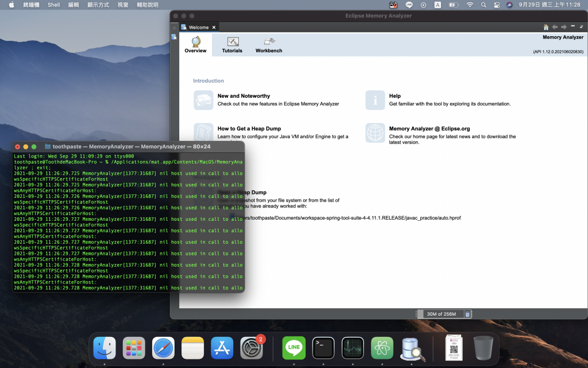The height and width of the screenshot is (368, 588).
Task: Go to the Workbench
Action: point(269,45)
